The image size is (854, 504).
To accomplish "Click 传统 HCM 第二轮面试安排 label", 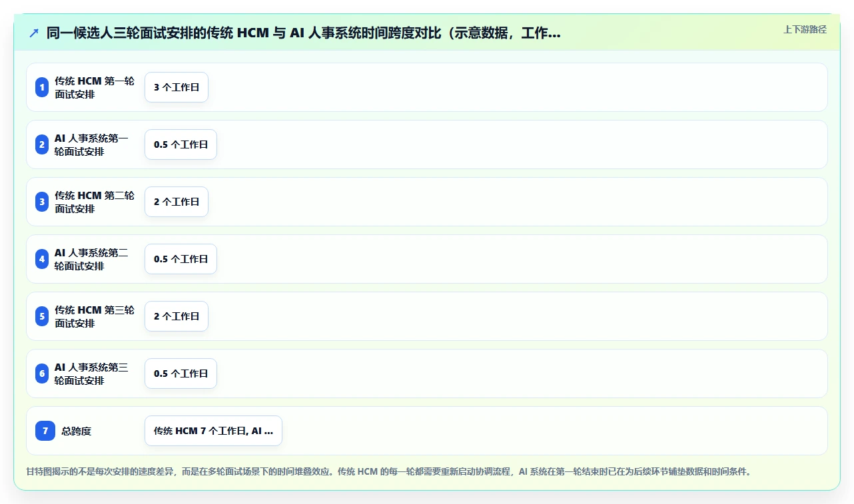I will pyautogui.click(x=95, y=202).
